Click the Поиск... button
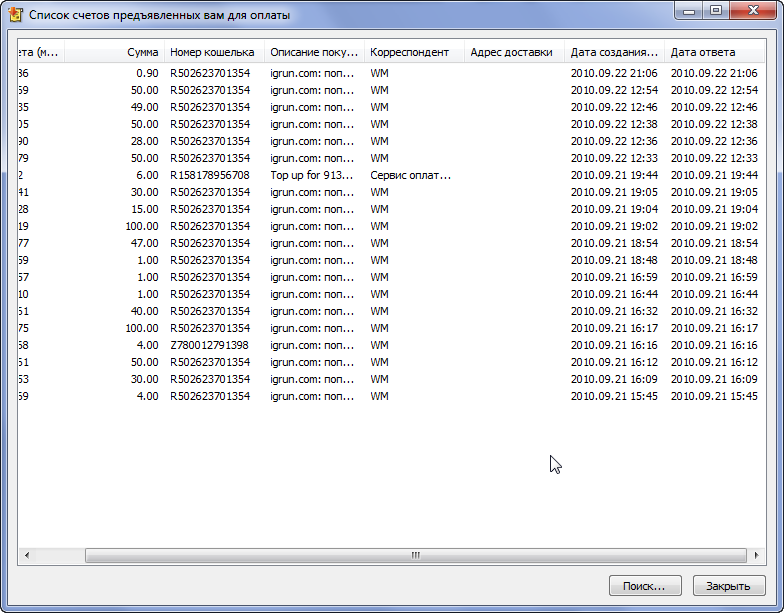This screenshot has height=613, width=784. [x=645, y=586]
